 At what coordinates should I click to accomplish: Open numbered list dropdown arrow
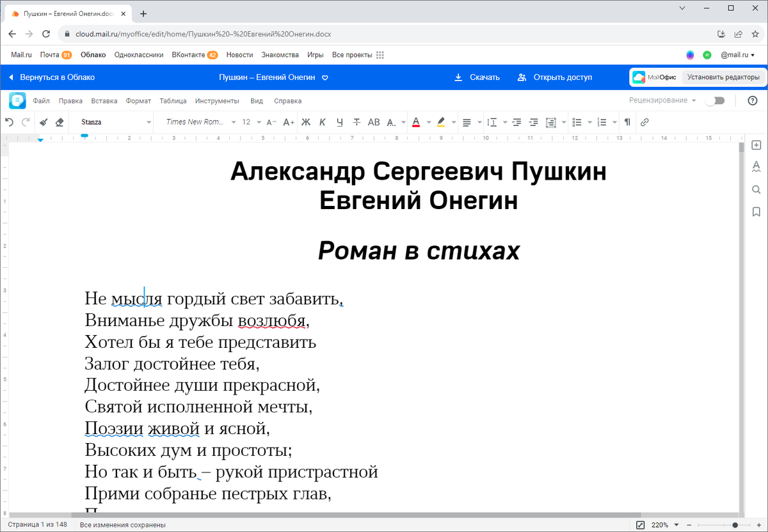point(615,121)
